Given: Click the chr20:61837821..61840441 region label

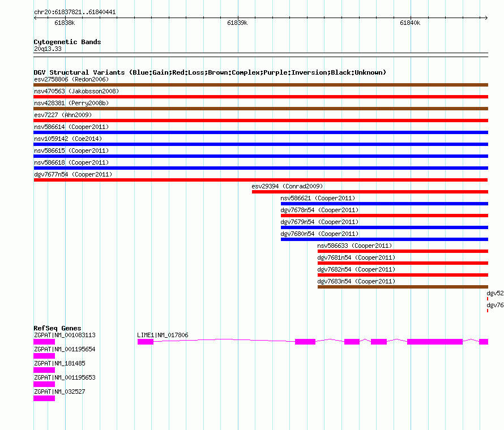Looking at the screenshot, I should (x=75, y=12).
